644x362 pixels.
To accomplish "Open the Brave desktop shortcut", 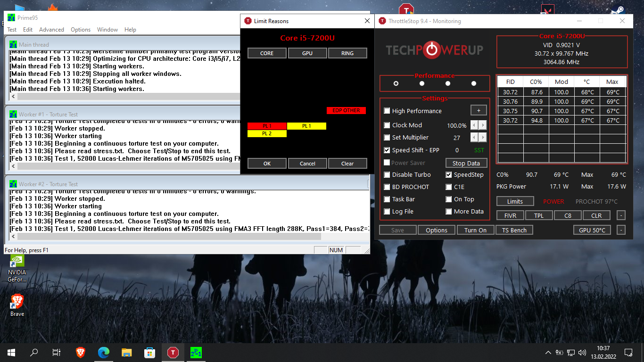I will (17, 305).
